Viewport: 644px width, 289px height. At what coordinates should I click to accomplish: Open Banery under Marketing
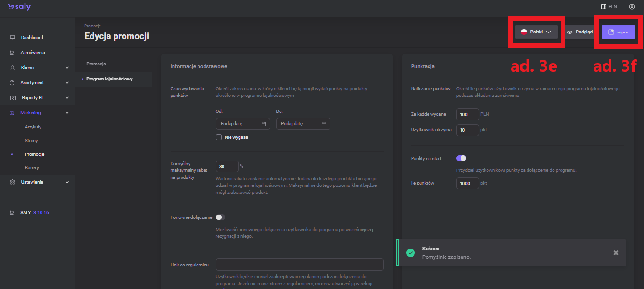[x=32, y=168]
